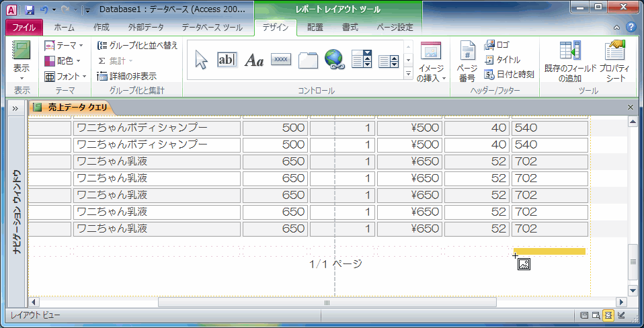This screenshot has height=328, width=644.
Task: Select the highlighted yellow footer cell
Action: (549, 251)
